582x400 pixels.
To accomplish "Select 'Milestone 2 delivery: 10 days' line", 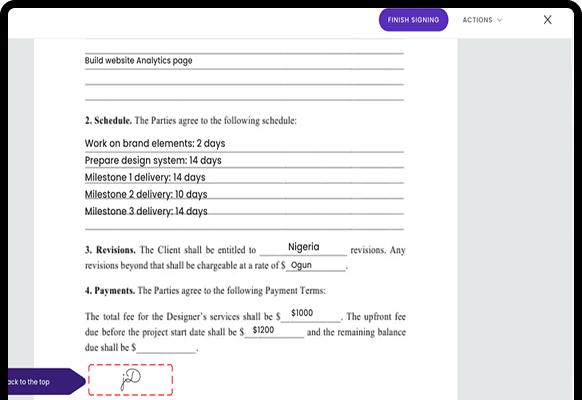I will tap(244, 194).
